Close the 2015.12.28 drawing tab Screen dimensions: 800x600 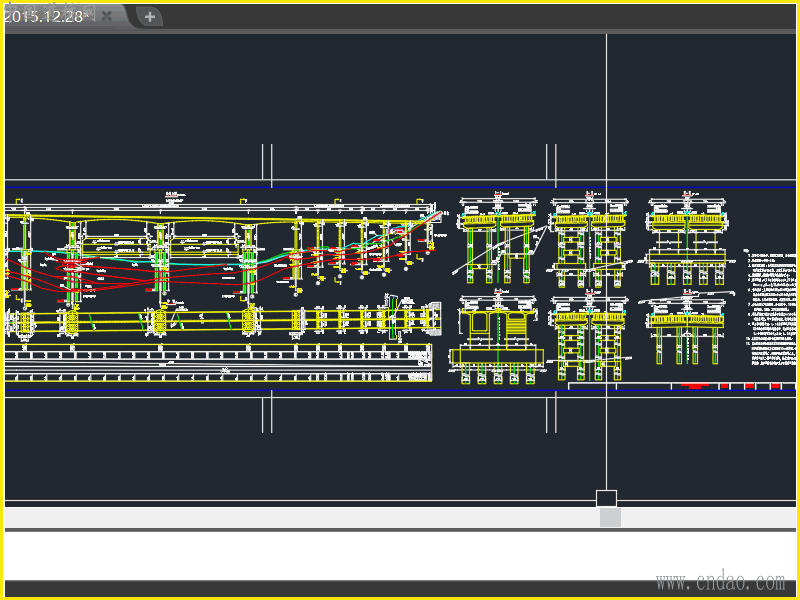(107, 16)
